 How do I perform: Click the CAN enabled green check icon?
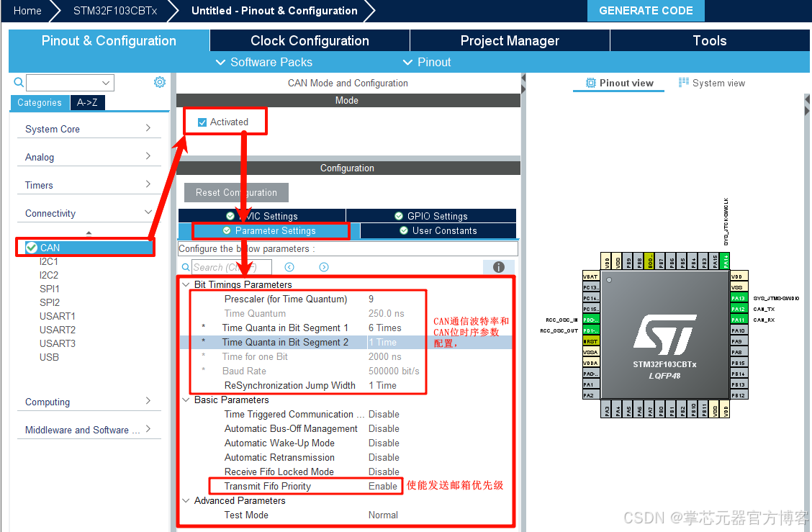pos(32,248)
